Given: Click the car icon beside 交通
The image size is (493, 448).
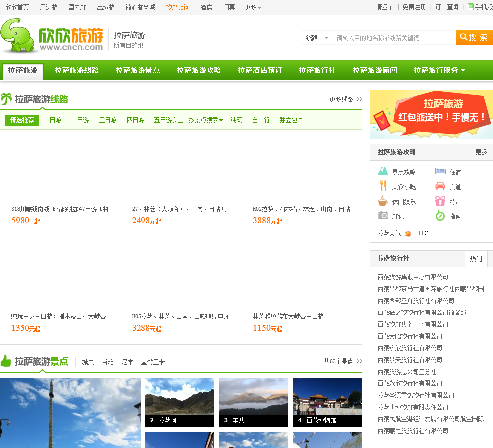Looking at the screenshot, I should [440, 186].
